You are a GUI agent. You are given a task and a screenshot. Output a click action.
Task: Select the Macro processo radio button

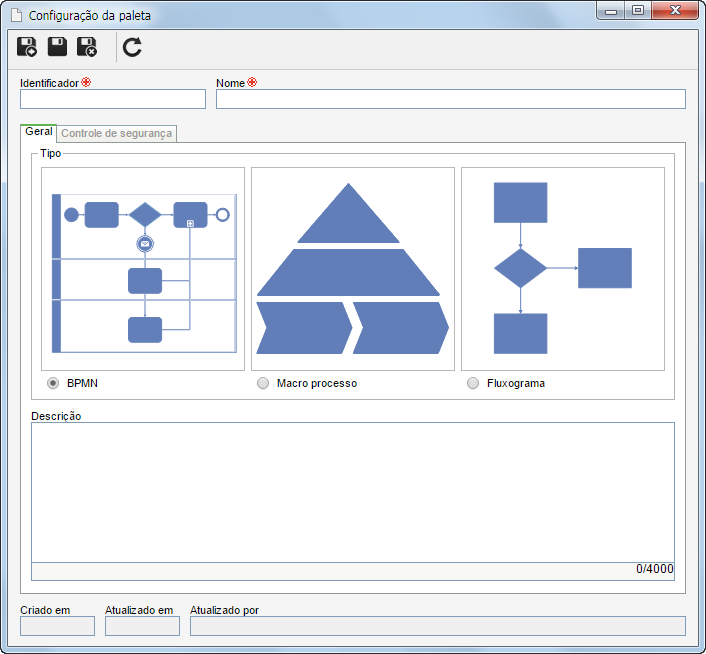pyautogui.click(x=263, y=383)
